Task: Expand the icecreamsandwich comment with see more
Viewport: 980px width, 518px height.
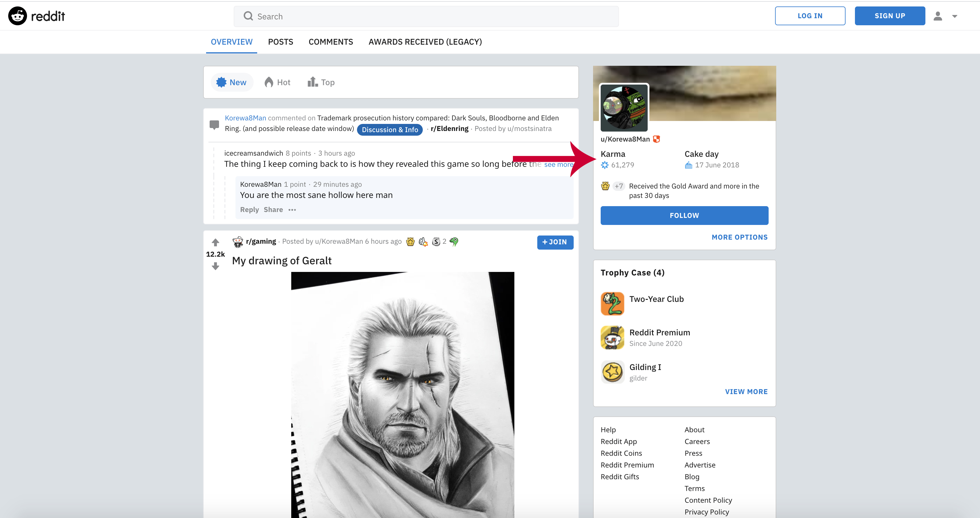Action: point(558,164)
